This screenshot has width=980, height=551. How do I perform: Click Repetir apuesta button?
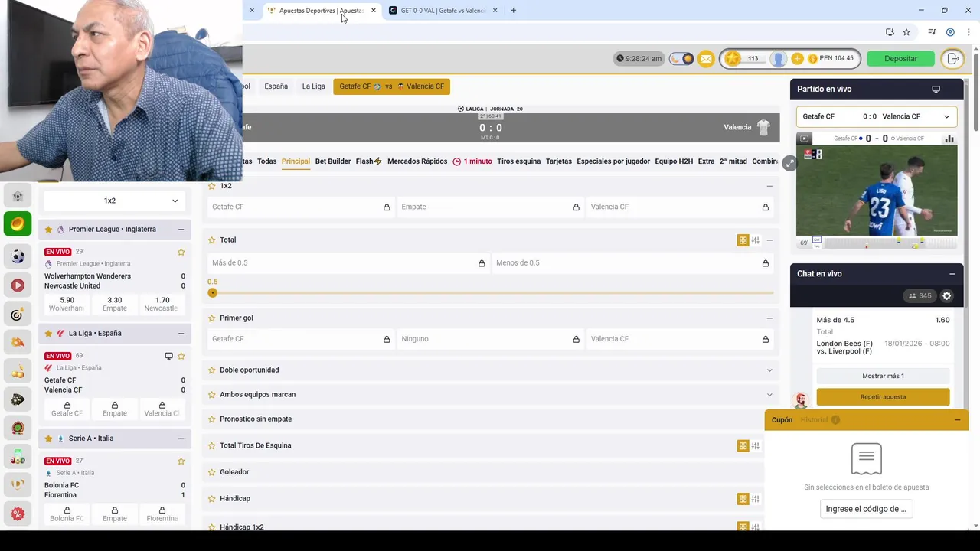[883, 397]
